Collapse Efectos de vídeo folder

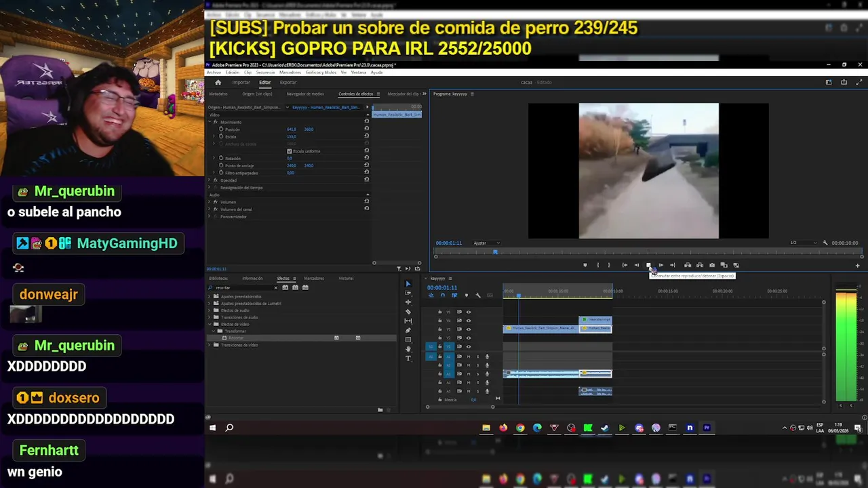pyautogui.click(x=210, y=324)
